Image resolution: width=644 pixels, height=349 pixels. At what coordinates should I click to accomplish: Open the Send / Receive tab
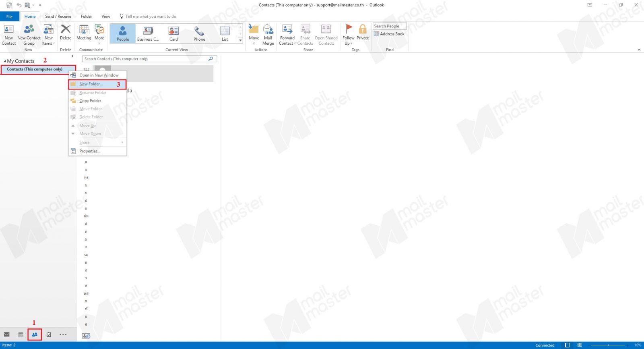tap(58, 17)
